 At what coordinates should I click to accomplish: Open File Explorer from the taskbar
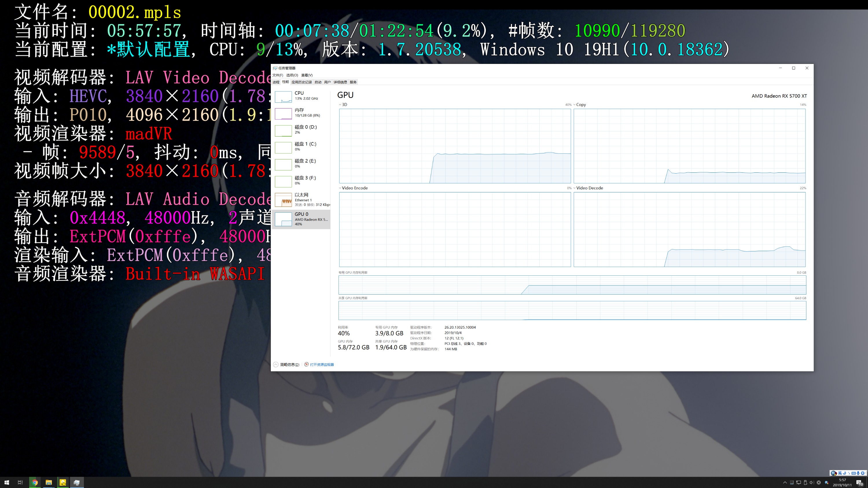(x=49, y=482)
